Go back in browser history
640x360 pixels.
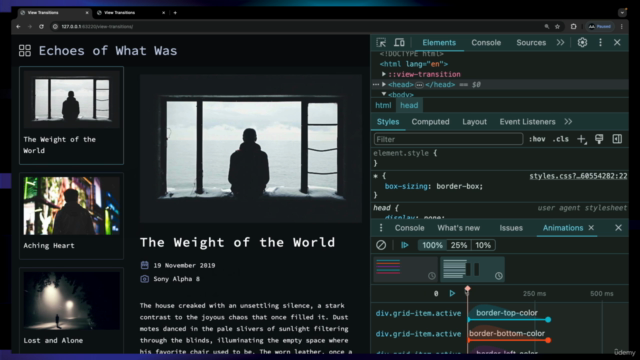18,27
